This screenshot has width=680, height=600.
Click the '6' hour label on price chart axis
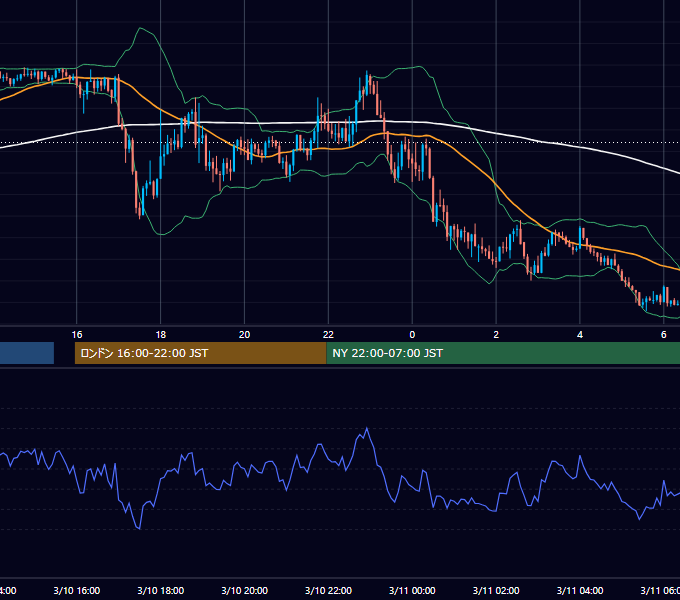pyautogui.click(x=664, y=335)
